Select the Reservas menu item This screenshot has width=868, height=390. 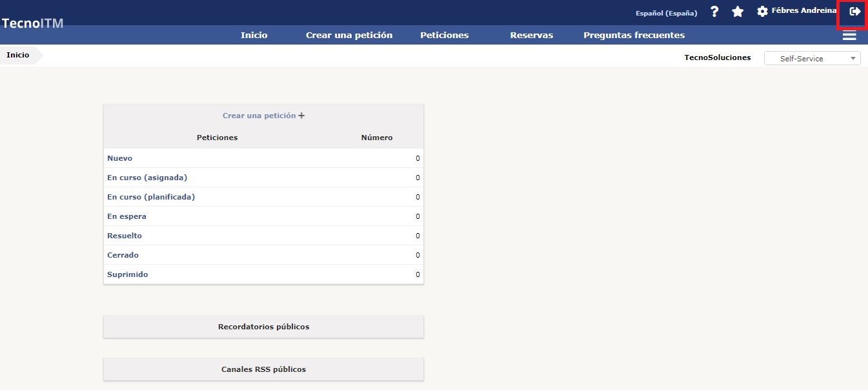pyautogui.click(x=531, y=36)
